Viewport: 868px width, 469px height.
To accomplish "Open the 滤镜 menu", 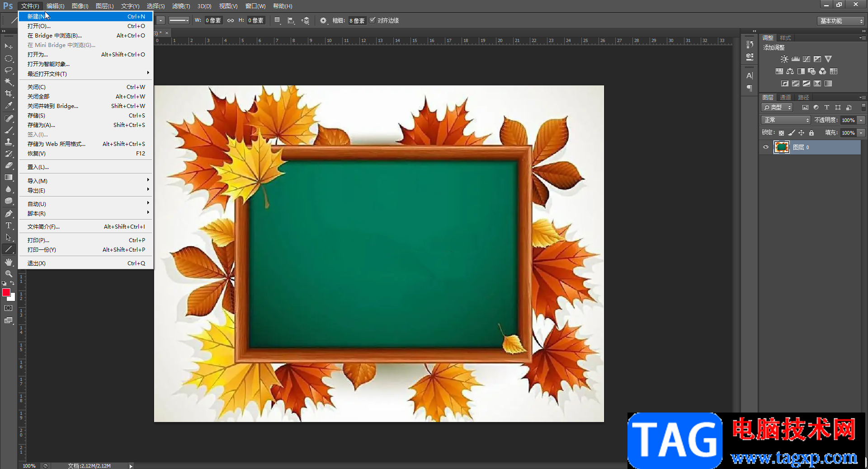I will (181, 6).
